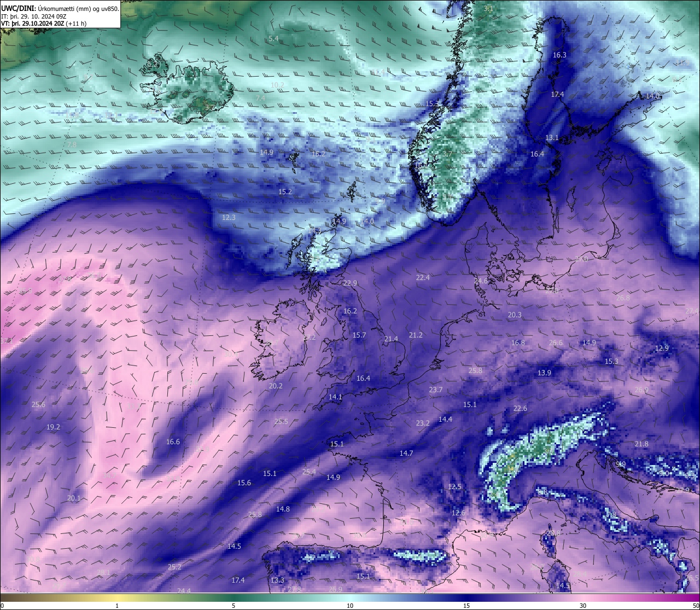700x610 pixels.
Task: Click the 16.3 value over northern Baltic
Action: [x=559, y=55]
